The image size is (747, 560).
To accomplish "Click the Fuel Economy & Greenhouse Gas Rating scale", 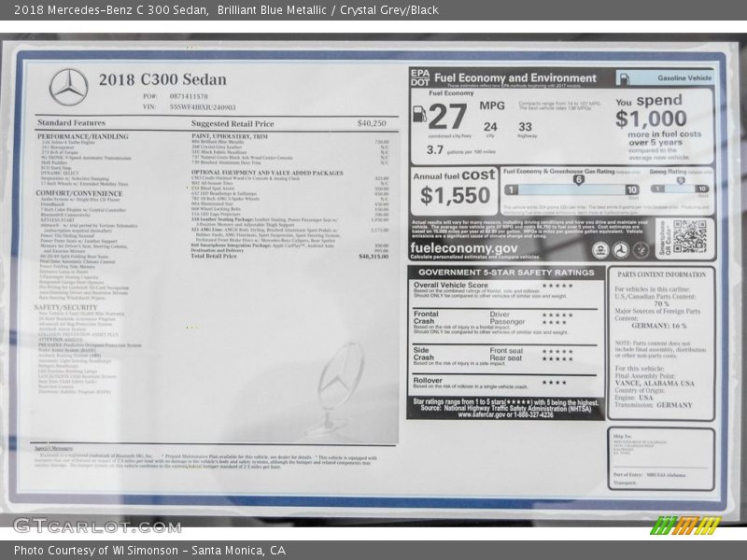I will pos(571,190).
